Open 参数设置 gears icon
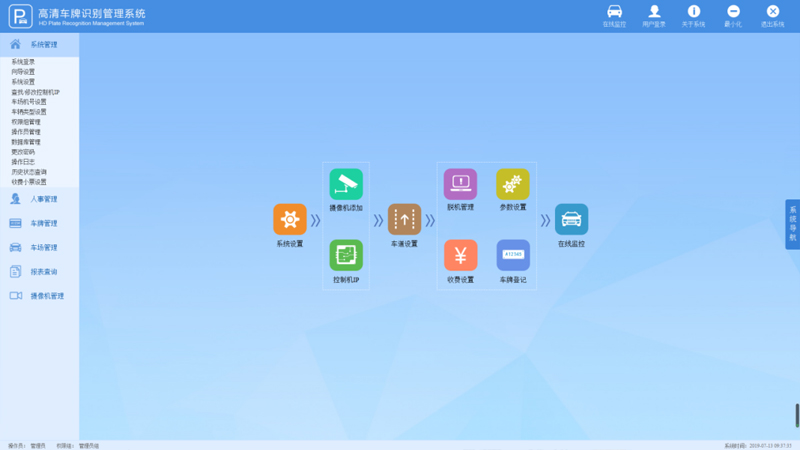 (x=513, y=184)
